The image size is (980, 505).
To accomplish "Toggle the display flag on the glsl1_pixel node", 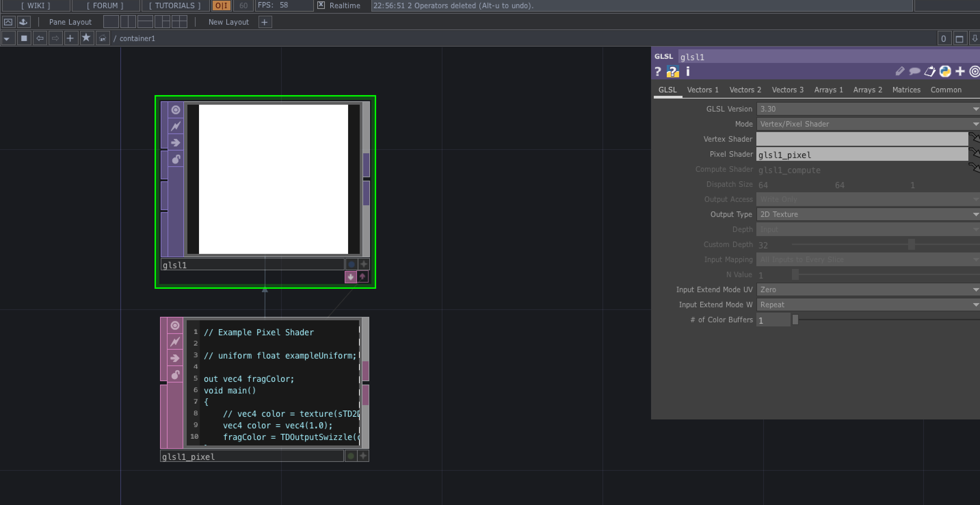I will coord(350,455).
